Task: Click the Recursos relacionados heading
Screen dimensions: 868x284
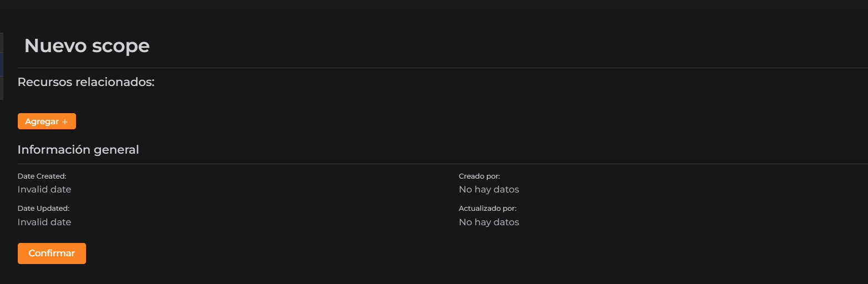Action: [85, 82]
